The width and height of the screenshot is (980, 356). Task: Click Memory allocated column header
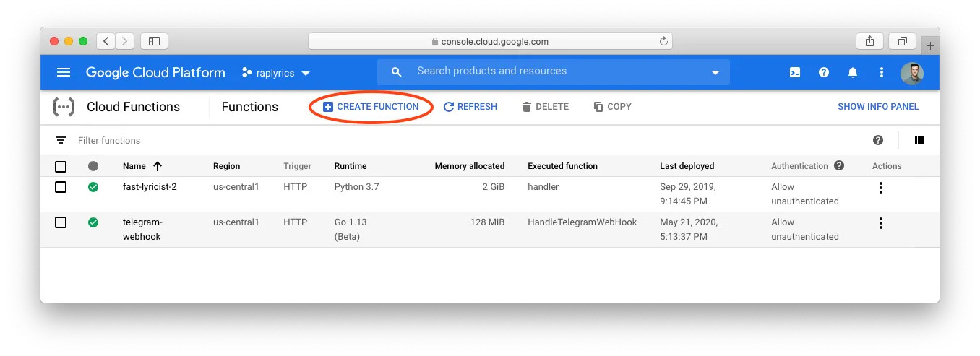pos(470,166)
